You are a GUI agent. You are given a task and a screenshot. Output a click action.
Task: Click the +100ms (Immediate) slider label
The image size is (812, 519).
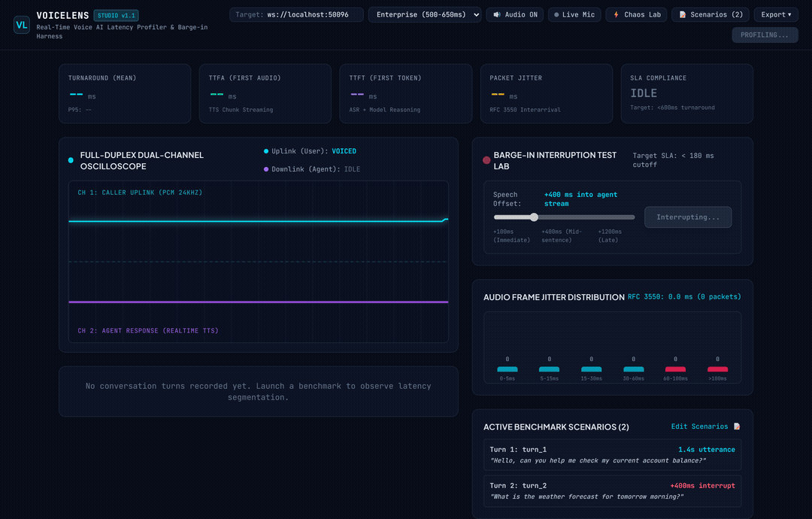[512, 235]
